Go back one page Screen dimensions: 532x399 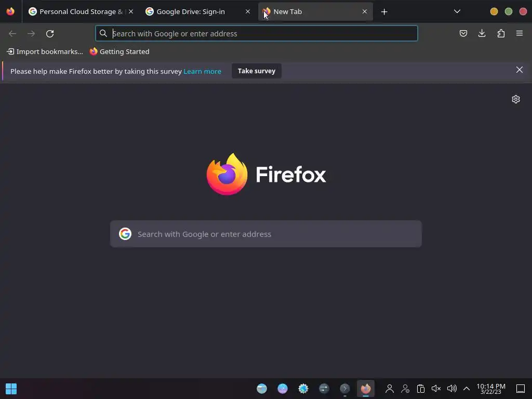(12, 34)
